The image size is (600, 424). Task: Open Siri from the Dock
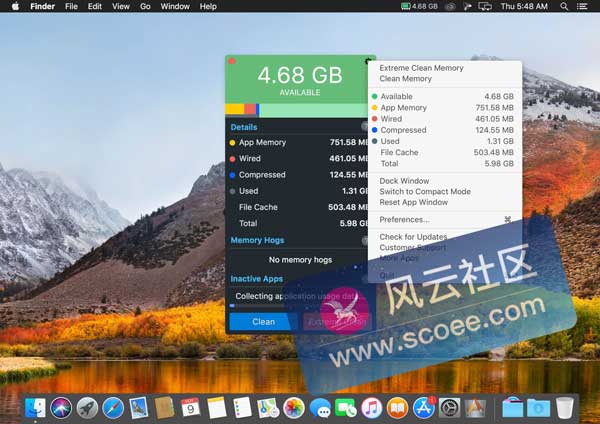[61, 407]
